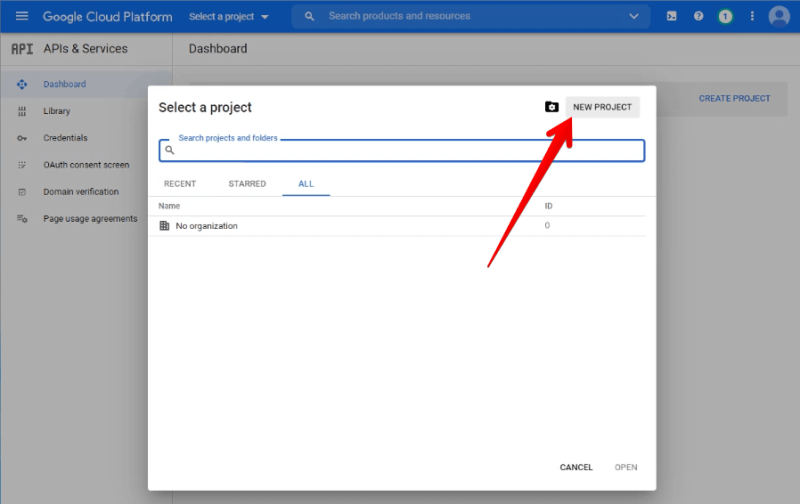Open Library in the sidebar
Screen dimensions: 800x504
coord(57,111)
